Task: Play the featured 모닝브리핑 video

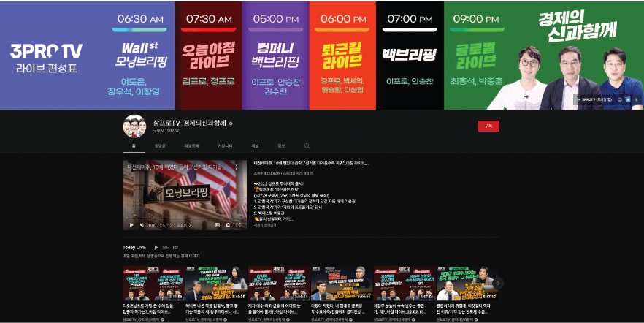Action: [x=131, y=225]
